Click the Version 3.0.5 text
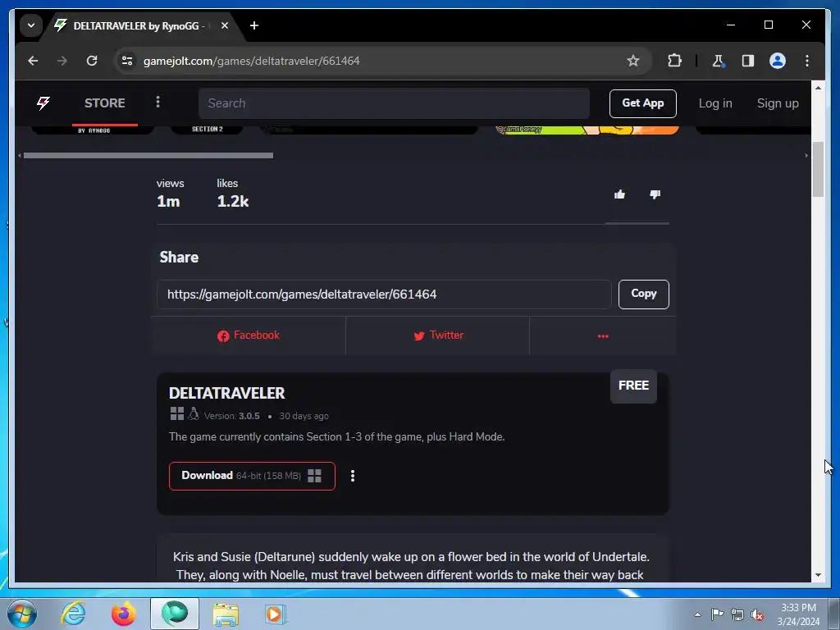Screen dimensions: 840x630 point(231,416)
